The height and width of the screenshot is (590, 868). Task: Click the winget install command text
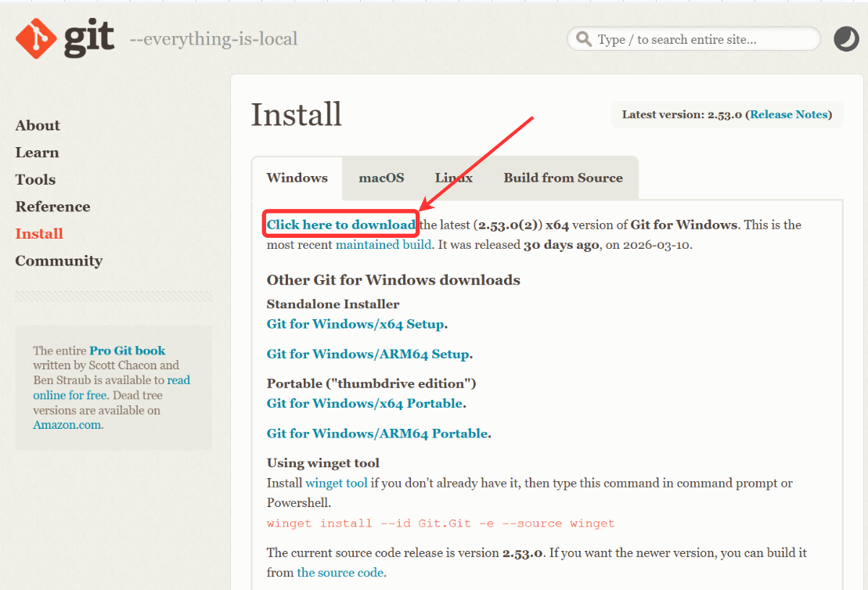441,523
